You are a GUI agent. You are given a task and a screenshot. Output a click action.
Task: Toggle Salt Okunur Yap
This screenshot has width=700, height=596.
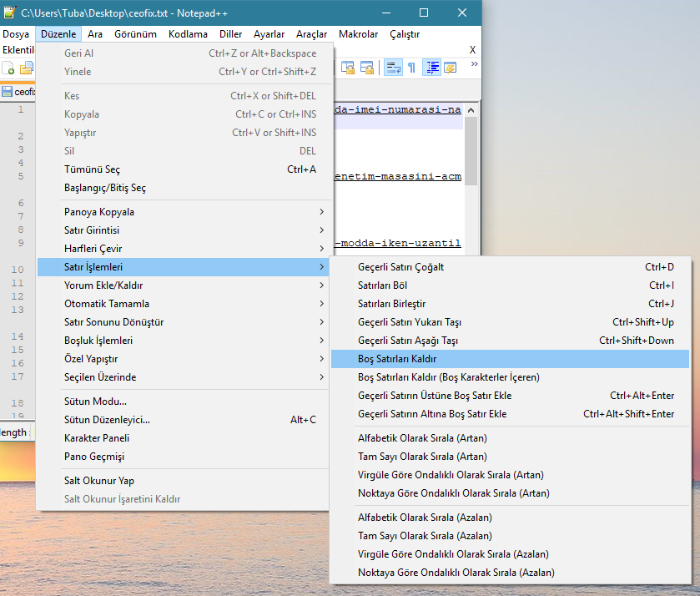184,480
